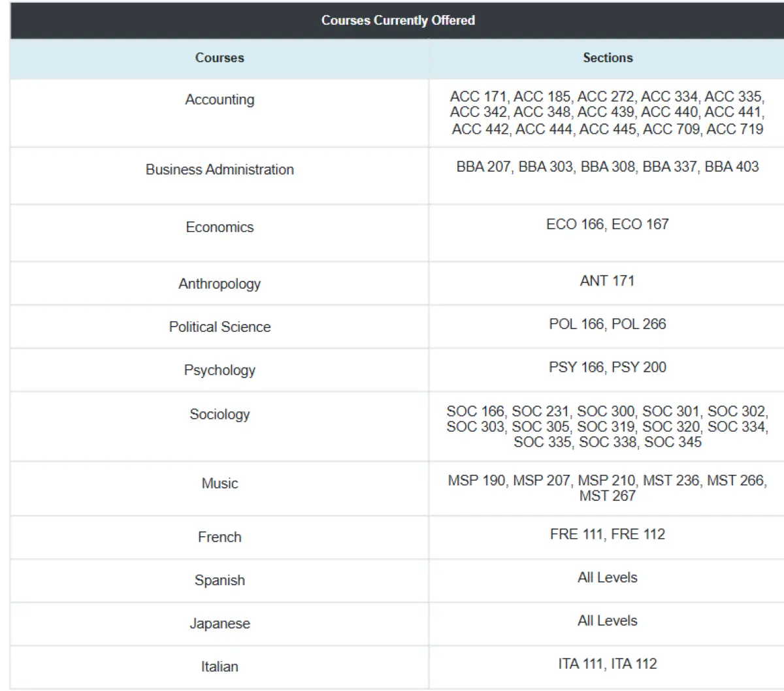
Task: Click the Spanish course cell
Action: coord(220,580)
